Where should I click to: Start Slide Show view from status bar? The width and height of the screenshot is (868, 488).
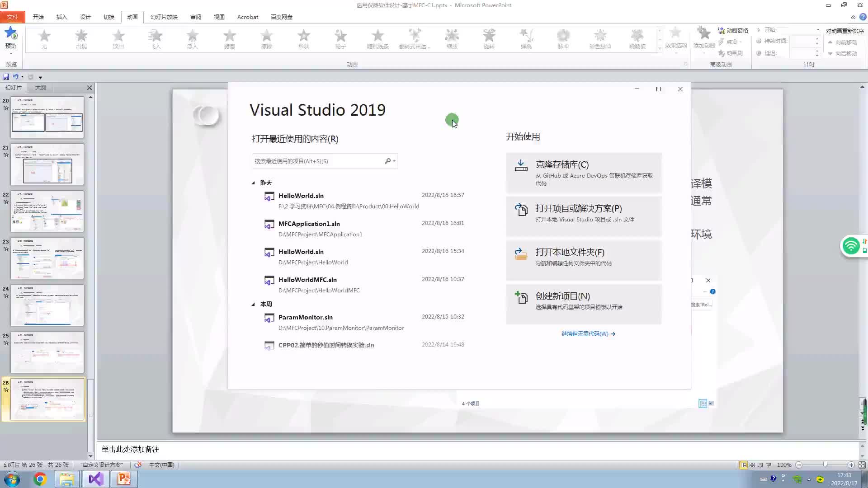tap(769, 465)
